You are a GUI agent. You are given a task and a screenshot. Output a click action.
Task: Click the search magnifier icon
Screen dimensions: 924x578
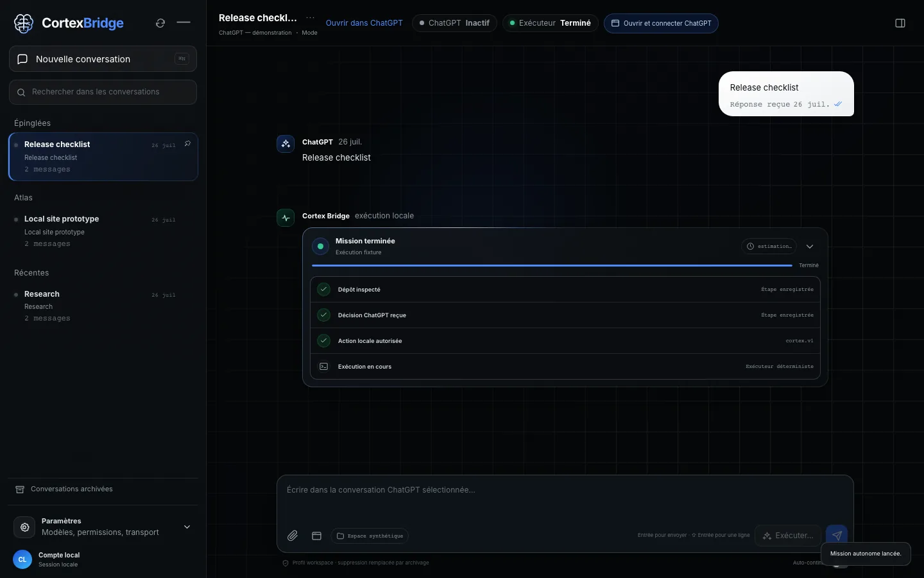coord(21,92)
